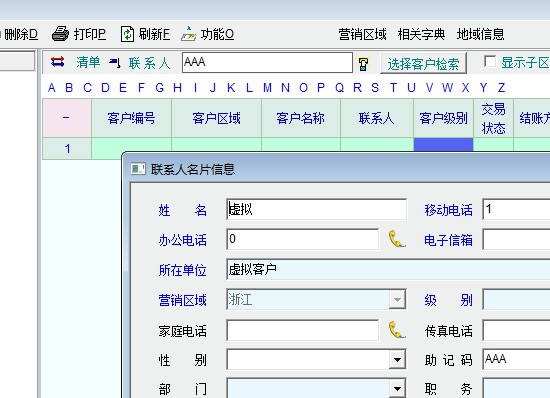Click the 选择客户检索 button
The width and height of the screenshot is (550, 398).
pyautogui.click(x=423, y=63)
